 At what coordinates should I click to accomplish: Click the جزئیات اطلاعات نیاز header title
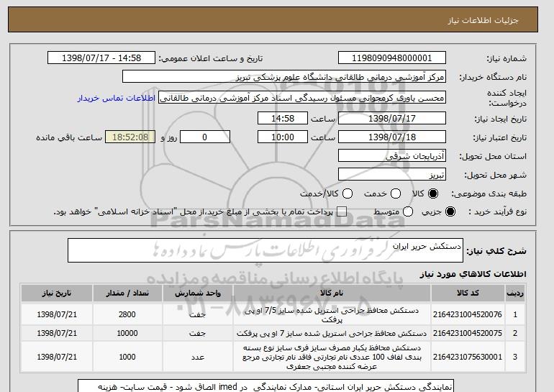pyautogui.click(x=483, y=20)
